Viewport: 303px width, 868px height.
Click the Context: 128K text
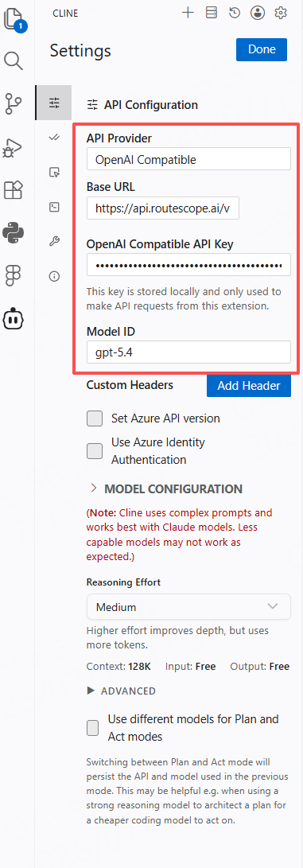point(118,667)
